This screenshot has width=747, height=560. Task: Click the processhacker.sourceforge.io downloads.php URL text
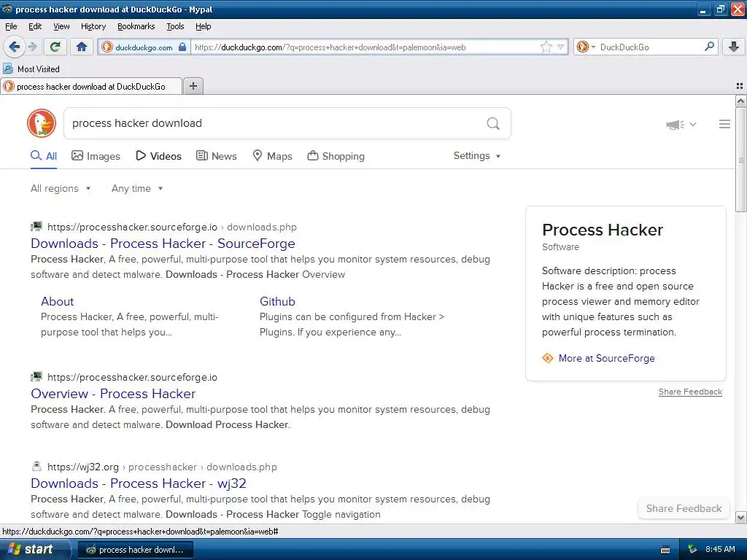[172, 227]
